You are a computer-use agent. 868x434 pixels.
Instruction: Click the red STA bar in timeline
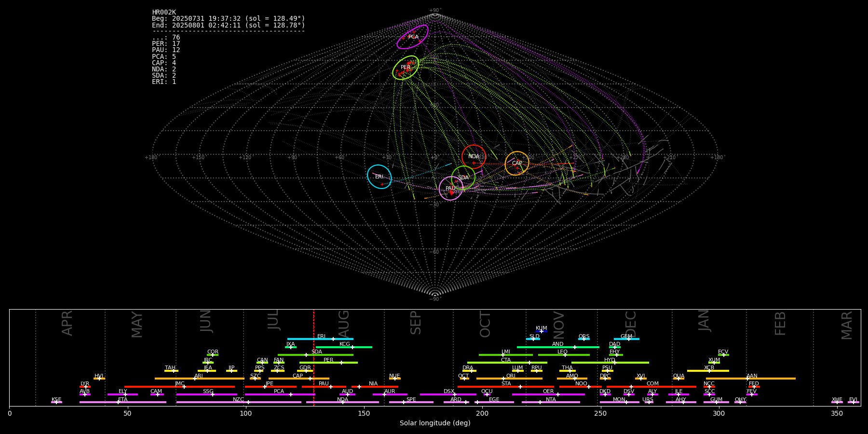[x=506, y=386]
